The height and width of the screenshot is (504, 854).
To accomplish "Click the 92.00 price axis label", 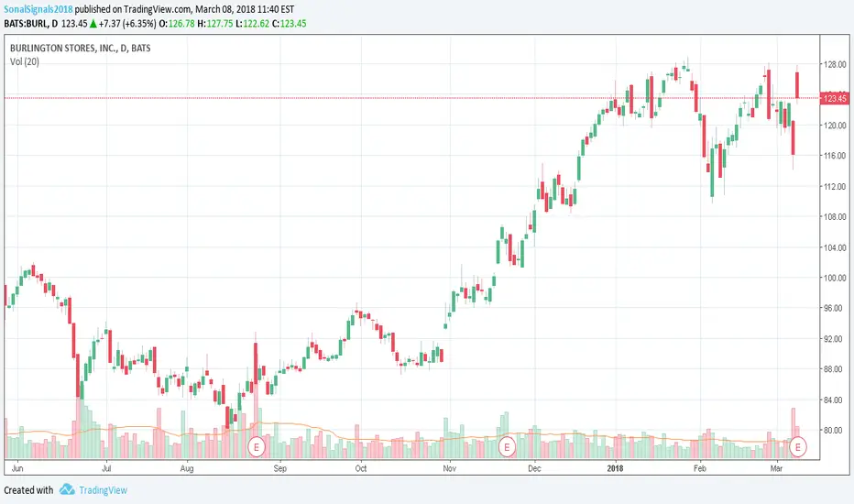I will (835, 339).
